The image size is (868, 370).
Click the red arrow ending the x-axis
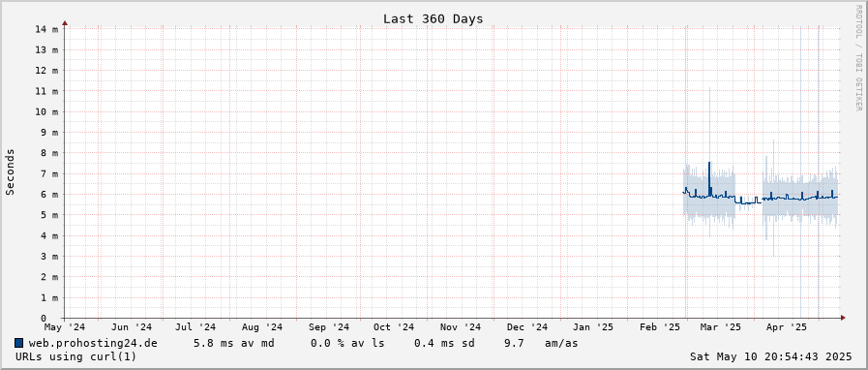point(843,318)
